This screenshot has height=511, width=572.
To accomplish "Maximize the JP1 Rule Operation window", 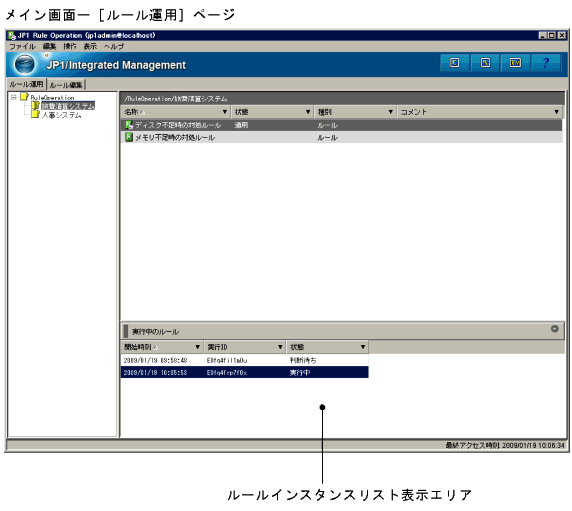I will [x=552, y=35].
